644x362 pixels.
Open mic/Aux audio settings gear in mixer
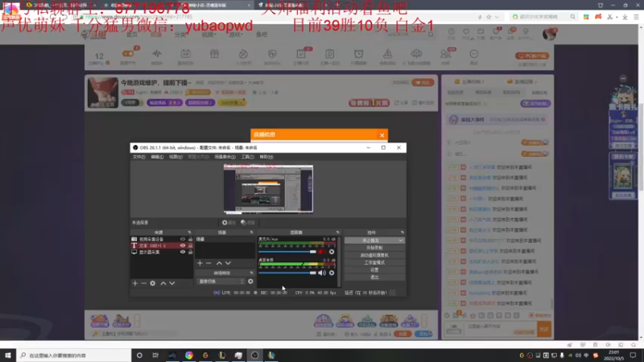click(332, 252)
